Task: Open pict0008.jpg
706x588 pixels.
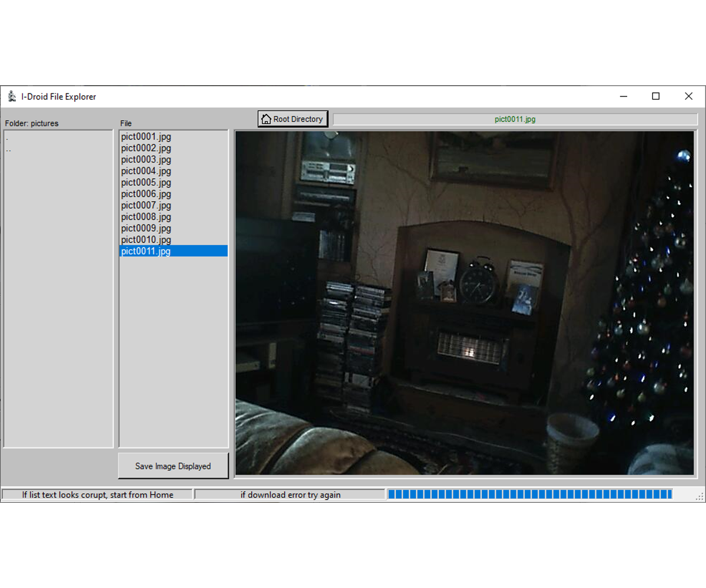Action: (x=145, y=216)
